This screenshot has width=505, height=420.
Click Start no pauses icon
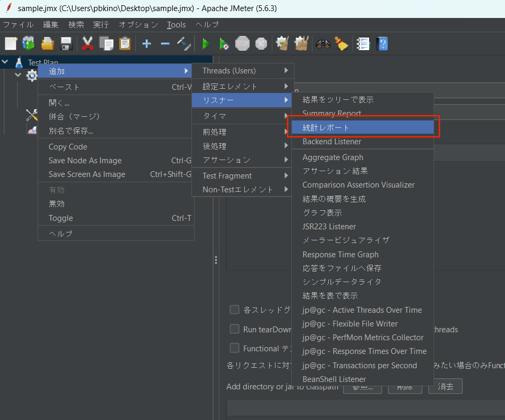click(224, 43)
